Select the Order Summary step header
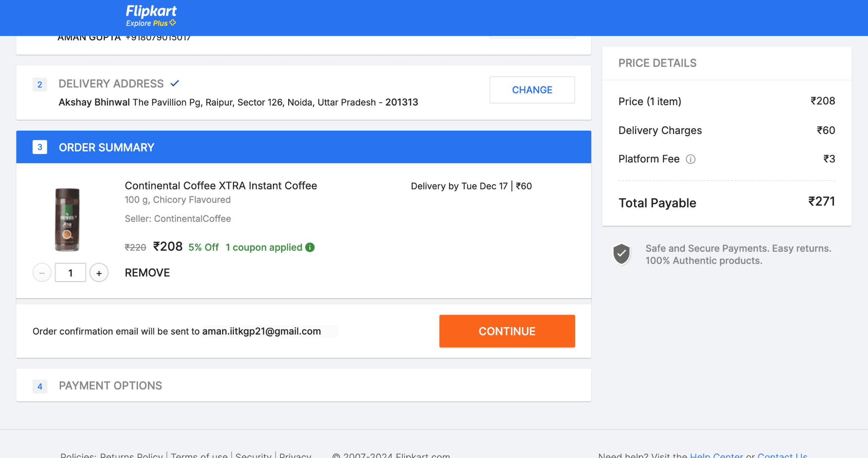Image resolution: width=868 pixels, height=458 pixels. 303,147
